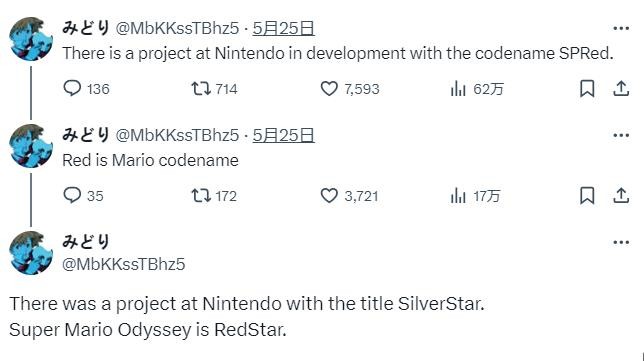Screen dimensions: 644x361
Task: Reply to the SPRed codename tweet
Action: click(72, 88)
